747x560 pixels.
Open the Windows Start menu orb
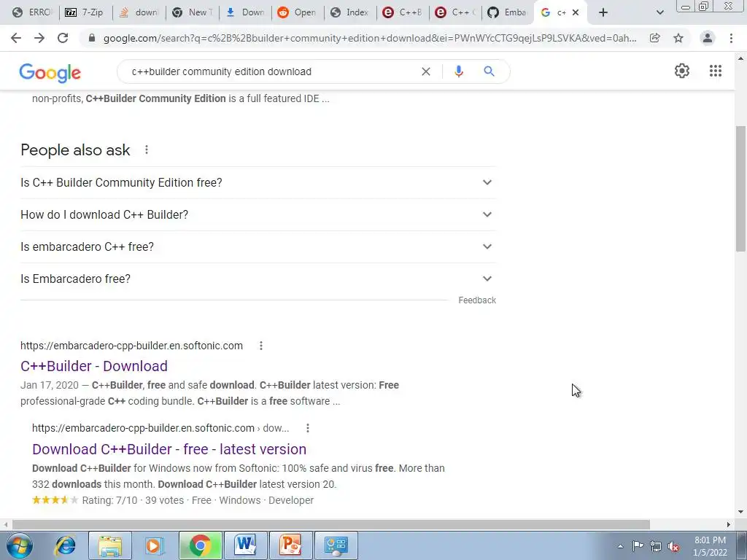pyautogui.click(x=19, y=545)
